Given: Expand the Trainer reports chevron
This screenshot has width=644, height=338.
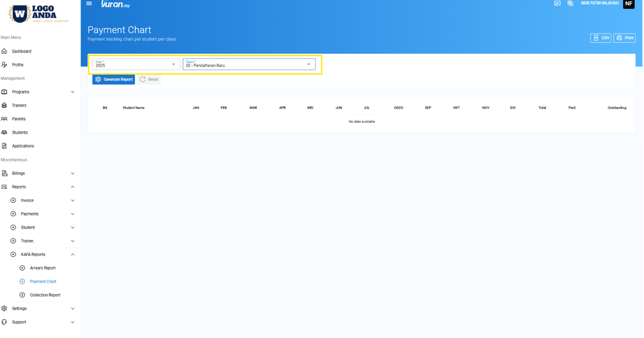Looking at the screenshot, I should 73,241.
